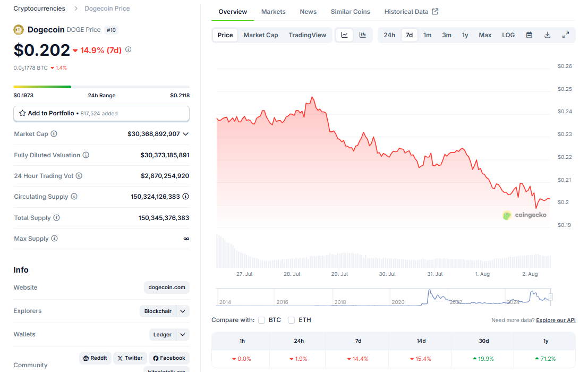This screenshot has width=588, height=372.
Task: Open the Facebook community link
Action: tap(169, 358)
